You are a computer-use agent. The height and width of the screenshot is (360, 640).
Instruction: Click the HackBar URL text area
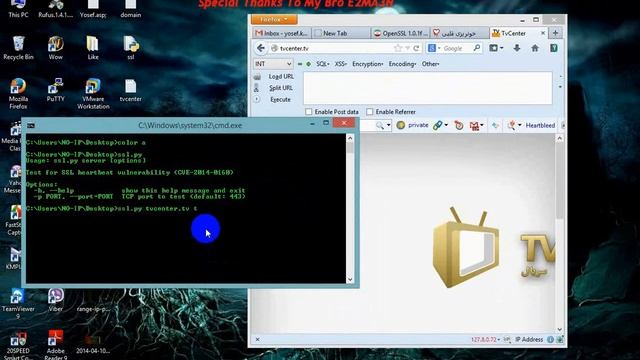pyautogui.click(x=427, y=88)
